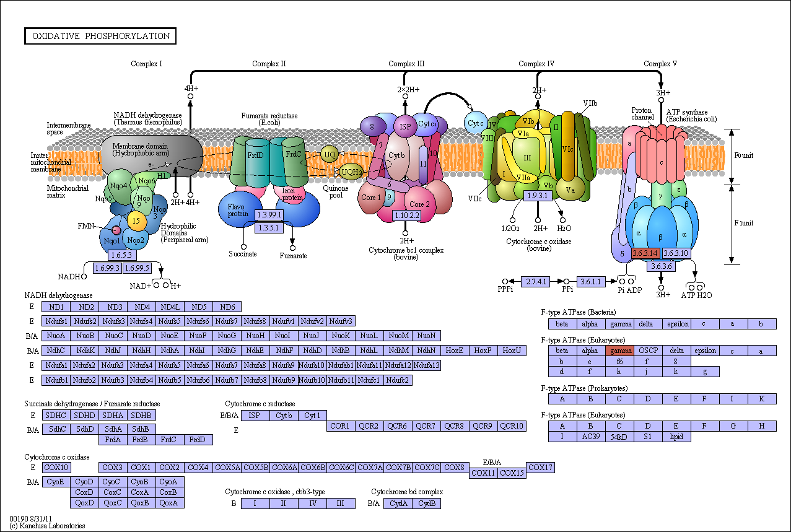This screenshot has width=791, height=532.
Task: Select the lipid subunit box
Action: pyautogui.click(x=676, y=437)
